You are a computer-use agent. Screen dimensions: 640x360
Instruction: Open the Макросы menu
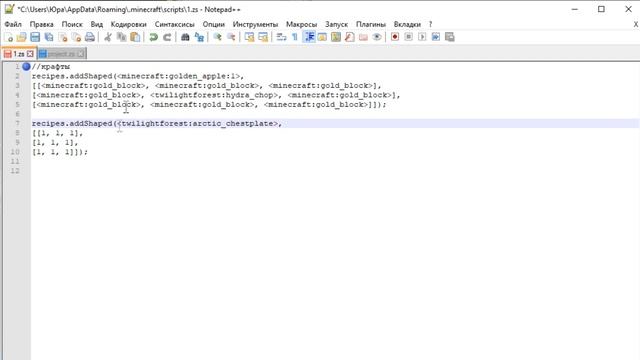pyautogui.click(x=301, y=24)
